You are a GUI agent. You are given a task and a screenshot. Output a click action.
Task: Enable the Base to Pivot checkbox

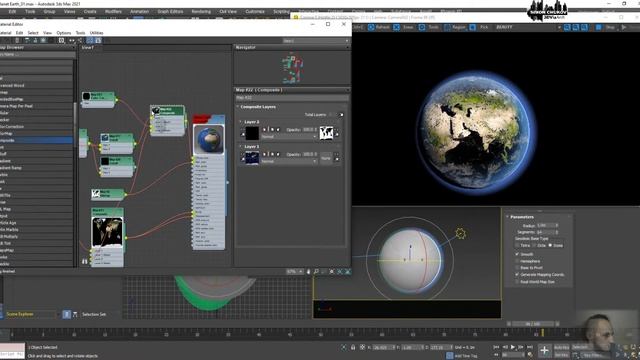pos(517,268)
